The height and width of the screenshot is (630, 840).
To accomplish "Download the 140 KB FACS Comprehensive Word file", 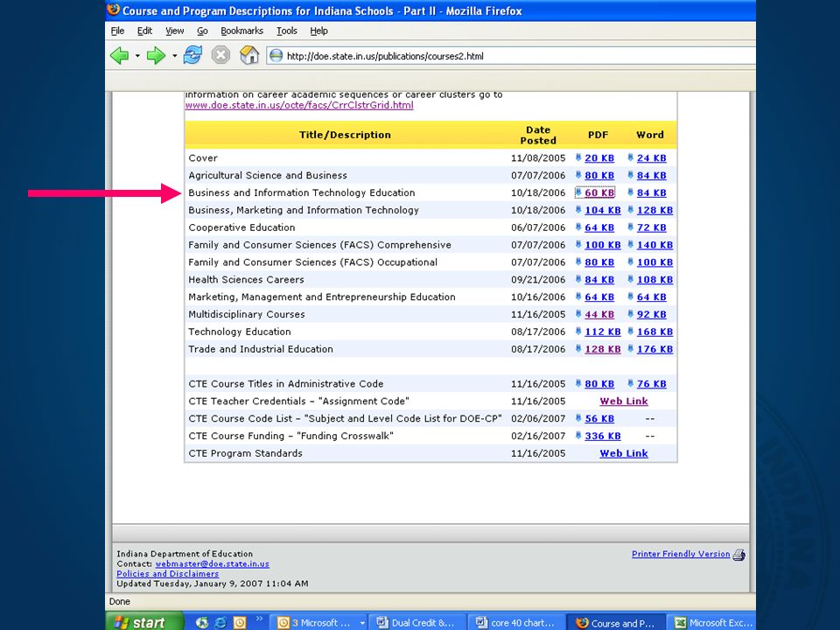I will 654,245.
